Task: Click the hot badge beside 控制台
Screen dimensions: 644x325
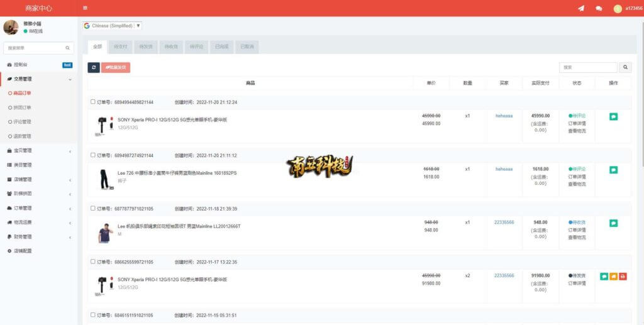Action: click(x=67, y=65)
